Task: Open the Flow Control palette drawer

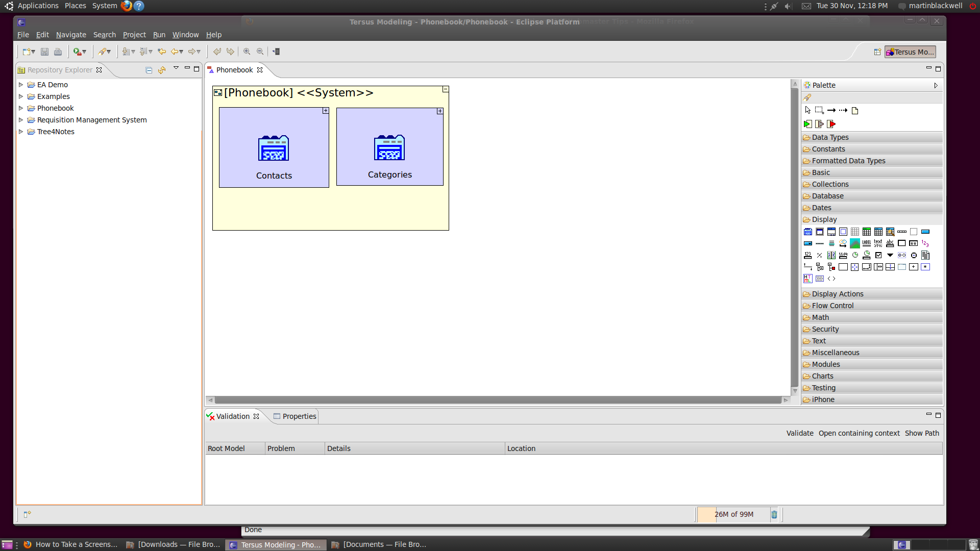Action: click(x=832, y=306)
